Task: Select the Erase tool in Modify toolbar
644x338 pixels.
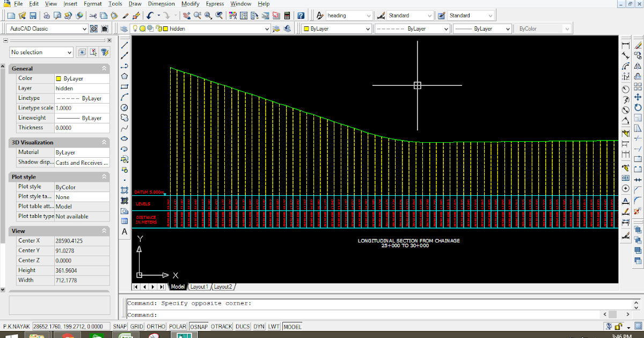Action: coord(638,46)
